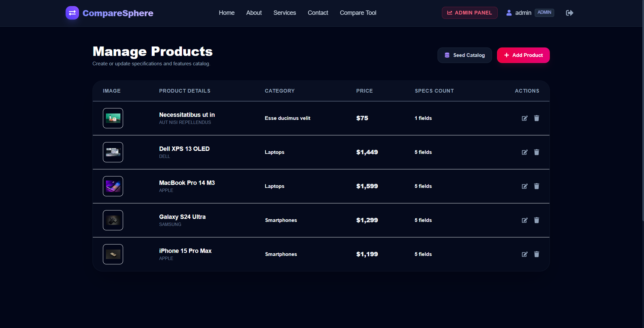This screenshot has width=644, height=328.
Task: Select the iPhone 15 Pro Max name
Action: 185,251
